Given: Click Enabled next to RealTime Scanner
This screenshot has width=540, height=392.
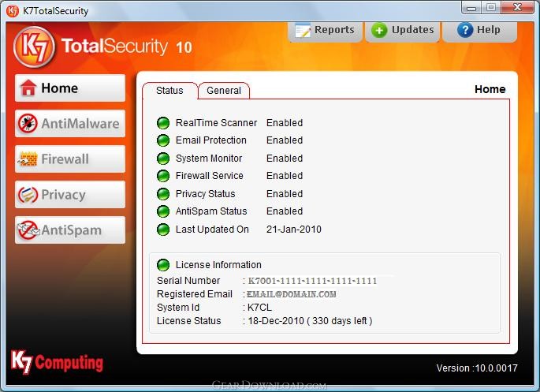Looking at the screenshot, I should tap(285, 123).
